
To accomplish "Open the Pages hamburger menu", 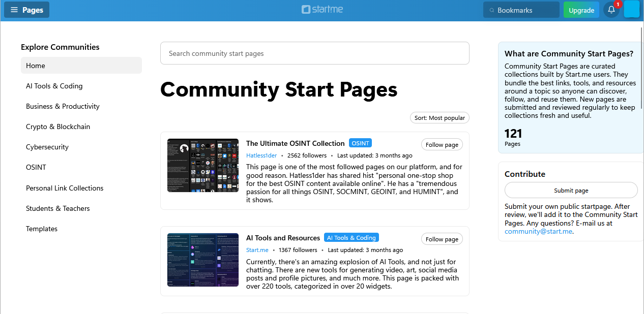I will click(x=26, y=10).
